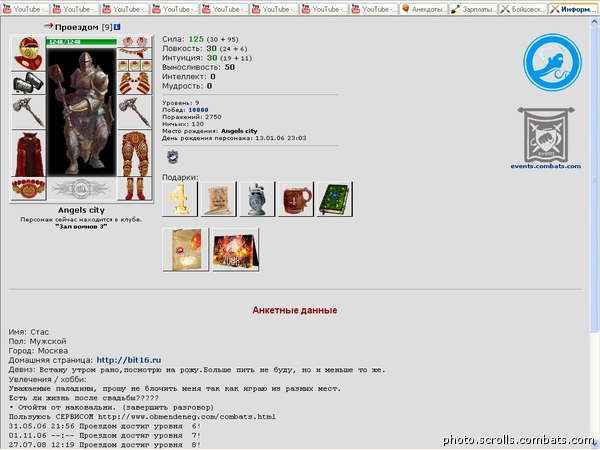Screen dimensions: 600x450
Task: Click the red arrow before the name Проездом
Action: [x=48, y=26]
